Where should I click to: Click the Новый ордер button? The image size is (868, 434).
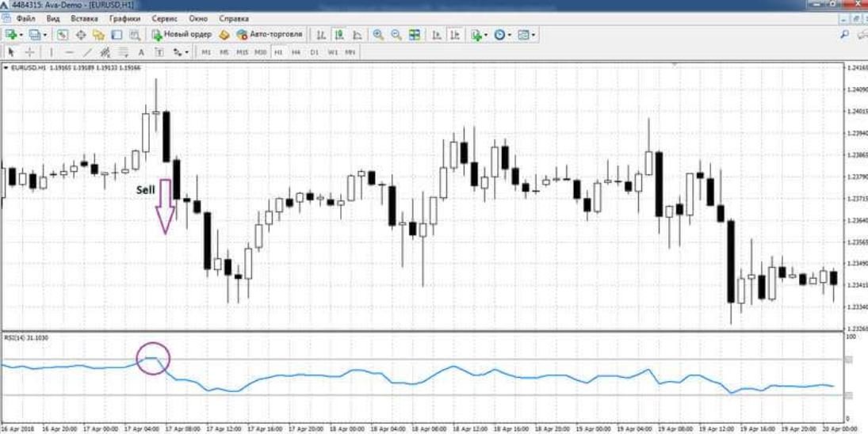(x=182, y=35)
